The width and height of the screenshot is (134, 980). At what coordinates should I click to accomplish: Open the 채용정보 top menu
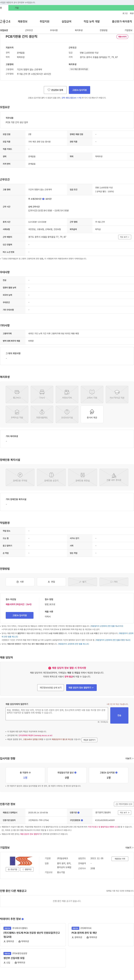22,21
